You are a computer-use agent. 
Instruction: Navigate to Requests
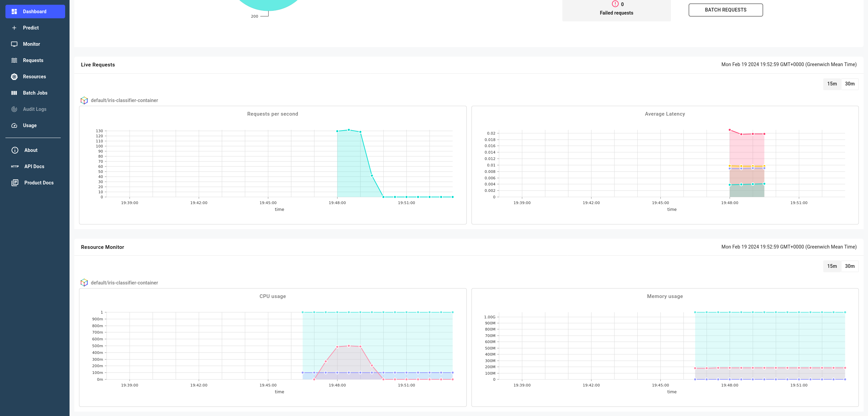pos(35,60)
